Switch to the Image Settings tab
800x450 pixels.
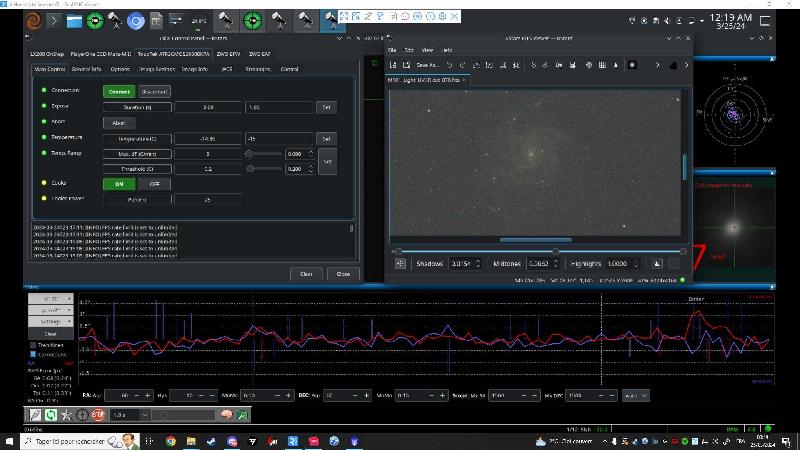pyautogui.click(x=155, y=69)
